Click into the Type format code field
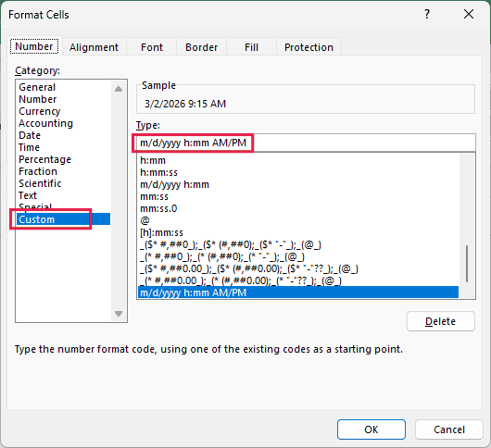491x448 pixels. point(306,143)
